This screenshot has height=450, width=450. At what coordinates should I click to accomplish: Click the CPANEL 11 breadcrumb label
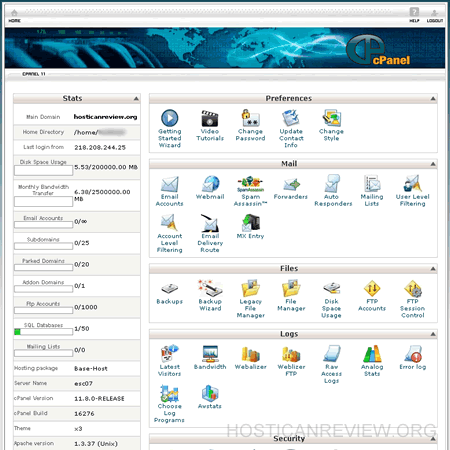pyautogui.click(x=34, y=74)
